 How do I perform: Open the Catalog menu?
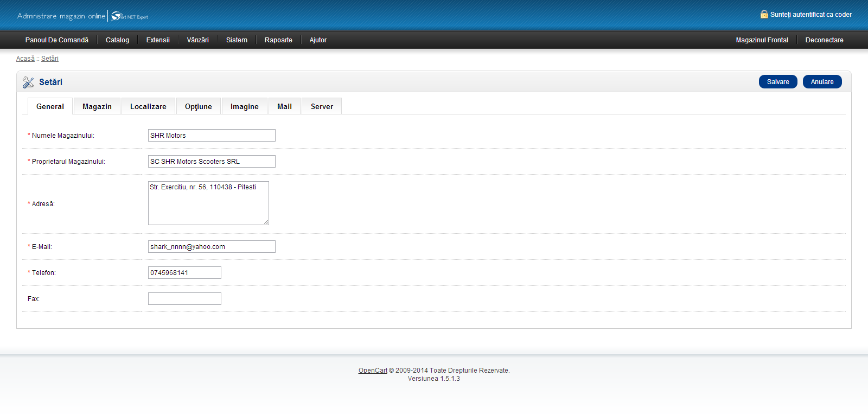[117, 40]
